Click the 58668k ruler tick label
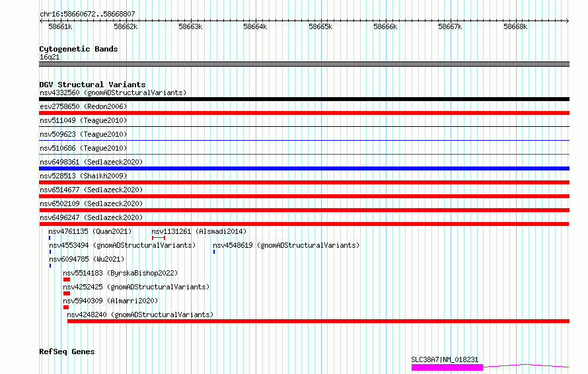 click(x=515, y=26)
